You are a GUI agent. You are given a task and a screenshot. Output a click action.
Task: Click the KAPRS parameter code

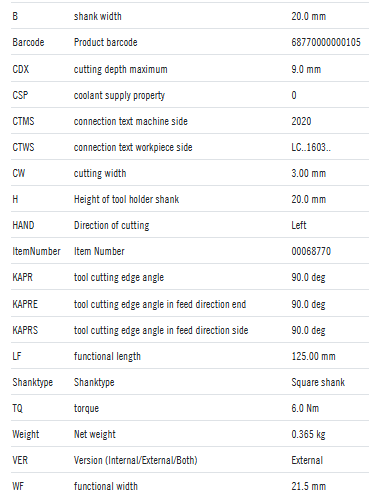(25, 330)
